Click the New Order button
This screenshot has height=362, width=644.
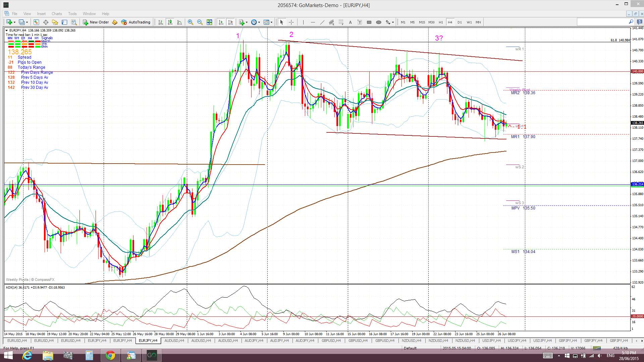(96, 22)
